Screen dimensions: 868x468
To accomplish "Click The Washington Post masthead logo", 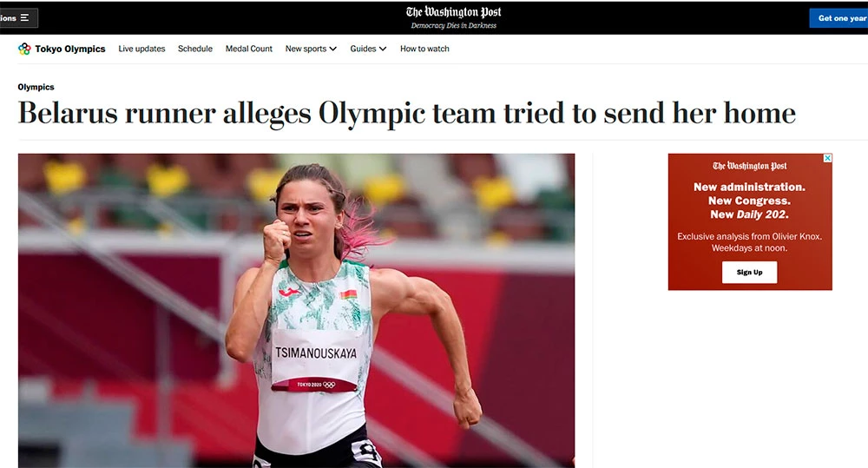I will click(x=453, y=12).
